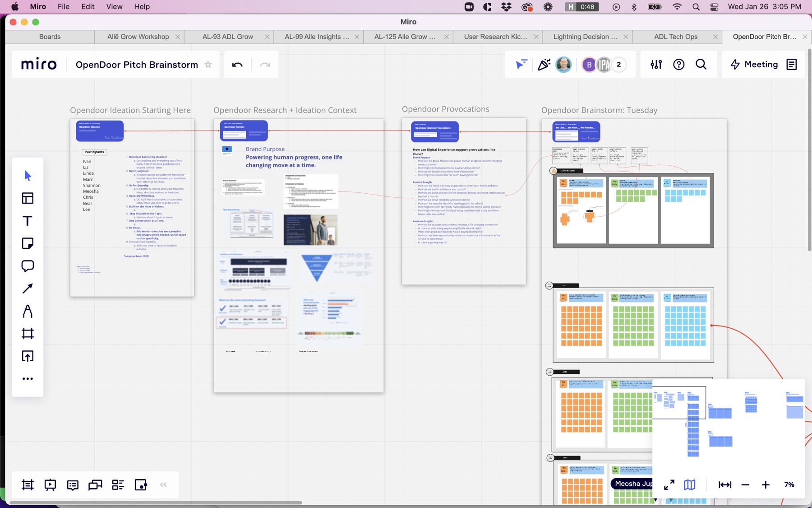Image resolution: width=812 pixels, height=508 pixels.
Task: Open macOS Control Center icon
Action: [x=714, y=7]
